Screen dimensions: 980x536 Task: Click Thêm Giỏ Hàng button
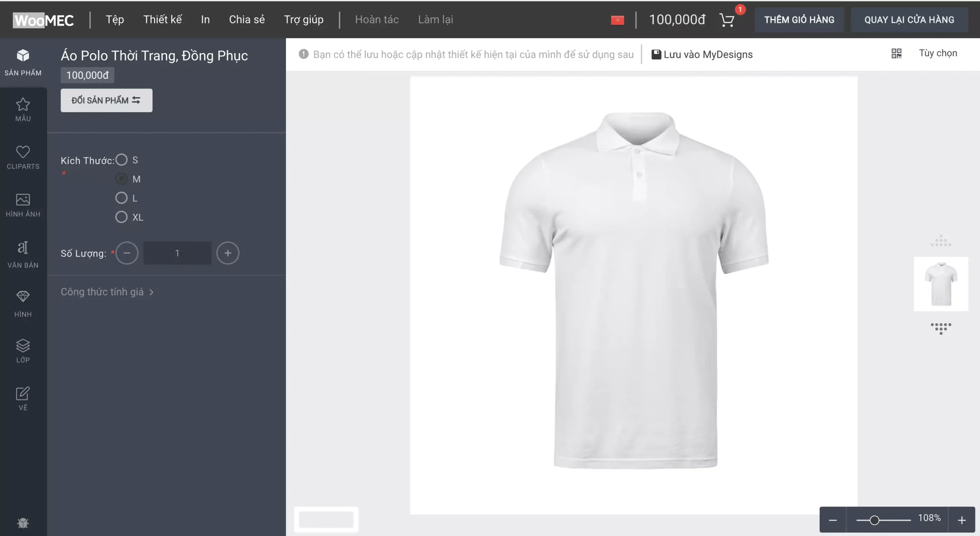799,19
